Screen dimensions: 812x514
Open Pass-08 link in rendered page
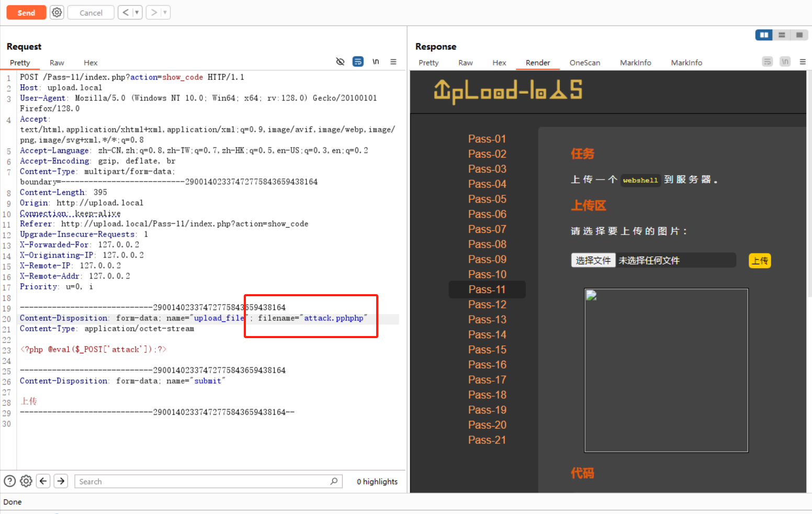point(487,244)
